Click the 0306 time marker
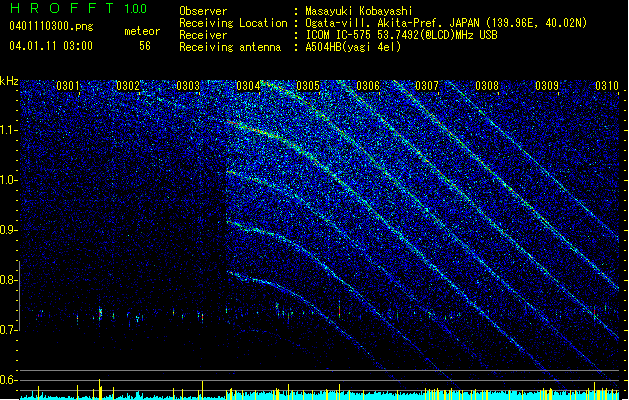The image size is (629, 400). pyautogui.click(x=368, y=86)
